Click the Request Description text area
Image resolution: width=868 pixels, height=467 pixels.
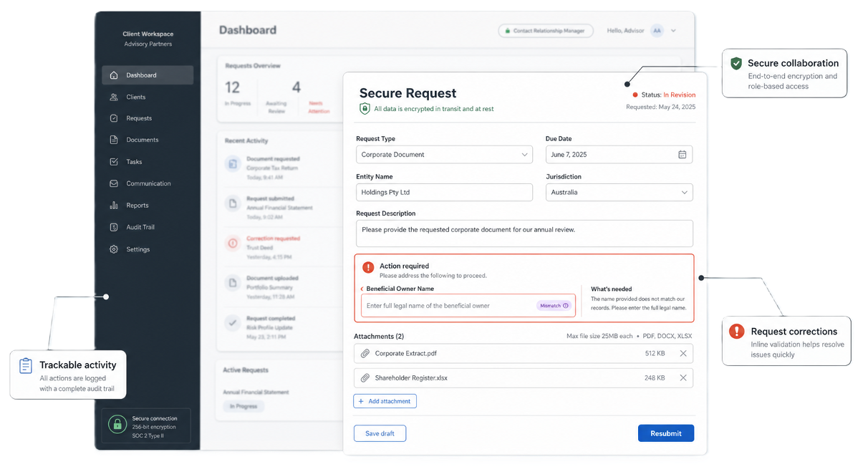point(524,233)
